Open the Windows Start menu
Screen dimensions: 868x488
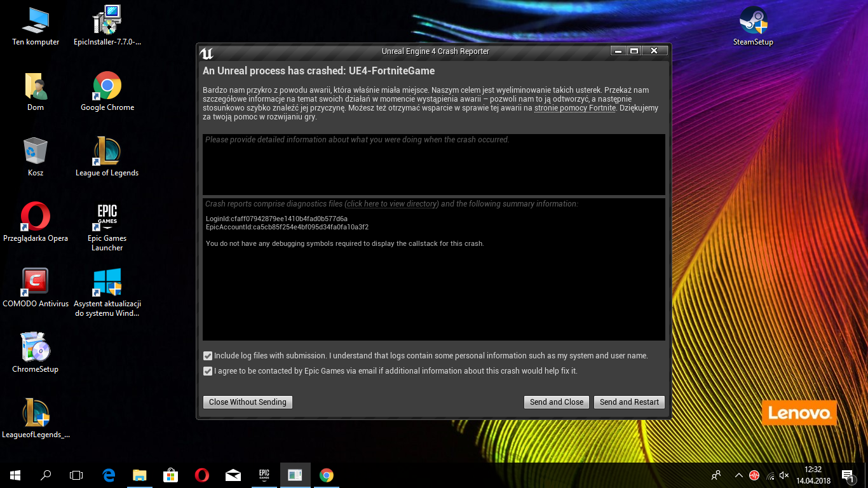pyautogui.click(x=15, y=475)
